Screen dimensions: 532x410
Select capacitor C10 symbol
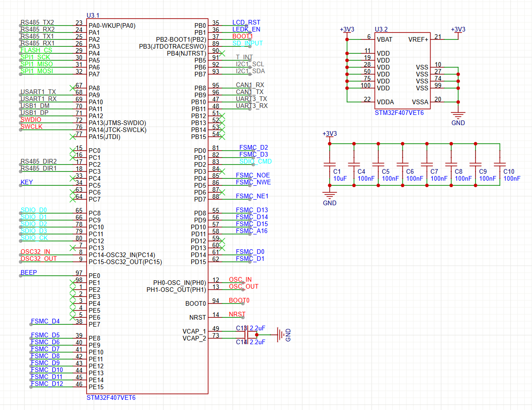click(x=500, y=164)
